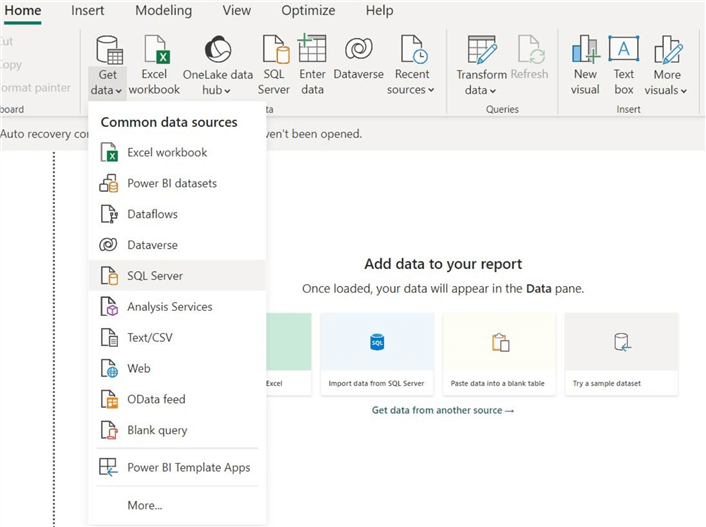This screenshot has width=706, height=527.
Task: Click the sample dataset cylinder icon
Action: point(622,342)
